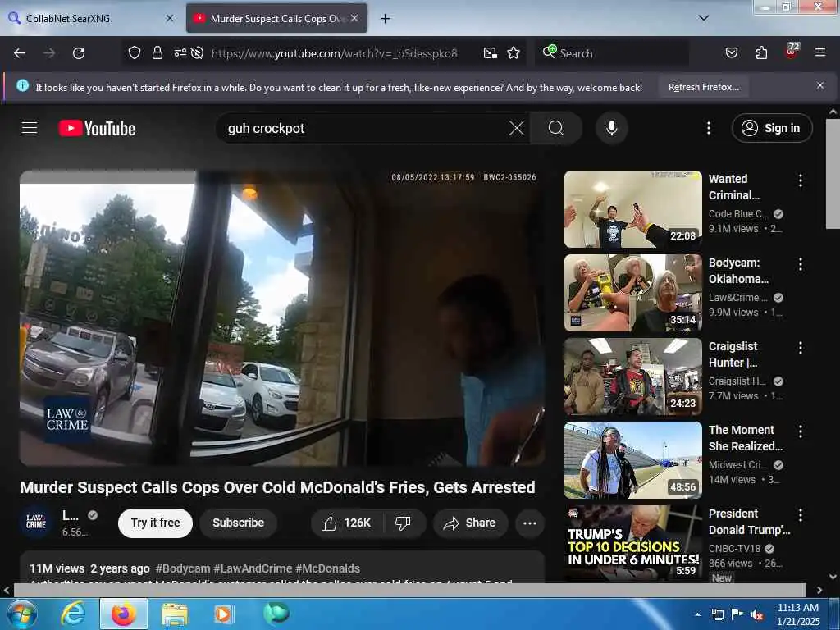The width and height of the screenshot is (840, 630).
Task: Open options for Bodycam Oklahoma video
Action: [x=801, y=264]
